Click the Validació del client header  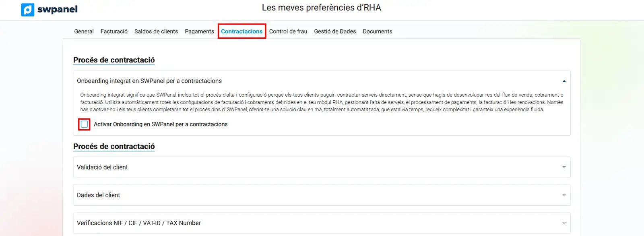[102, 167]
